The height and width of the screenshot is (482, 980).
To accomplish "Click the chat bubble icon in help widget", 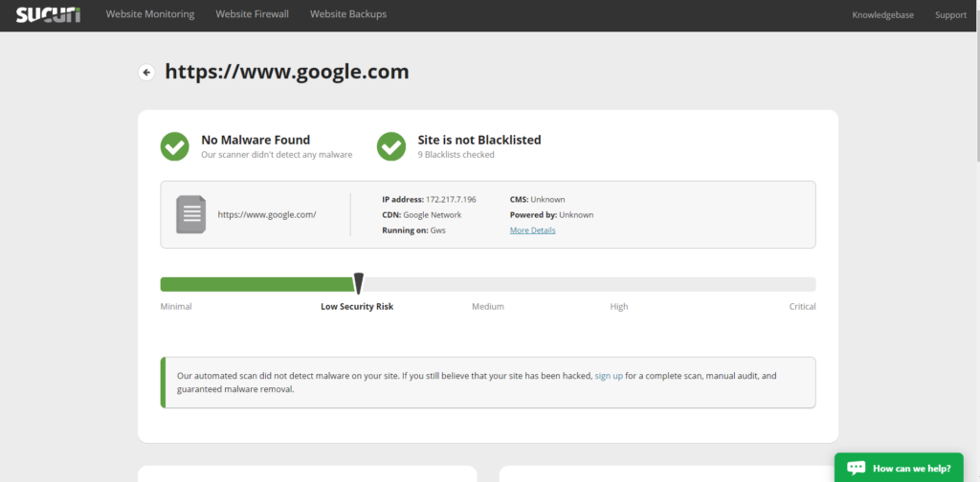I will click(x=856, y=468).
